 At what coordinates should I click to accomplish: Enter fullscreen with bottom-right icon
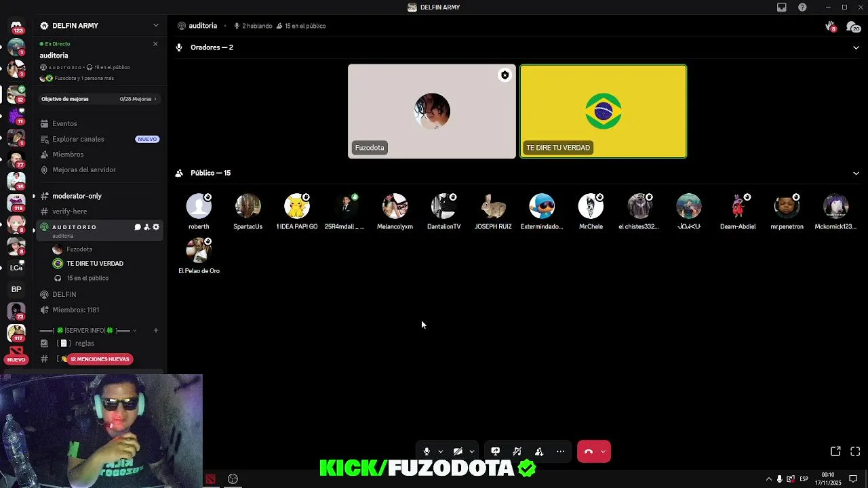tap(855, 451)
